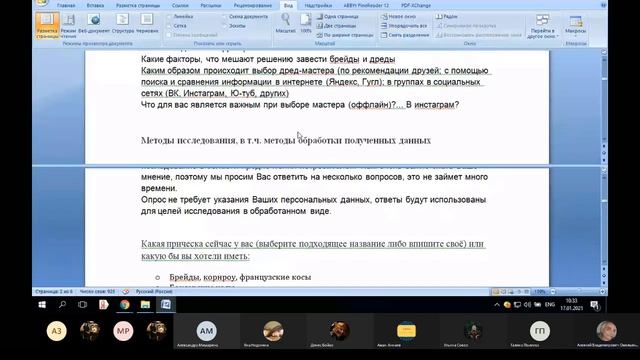Select the Разметка страницы view mode button
This screenshot has width=640, height=360.
47,25
